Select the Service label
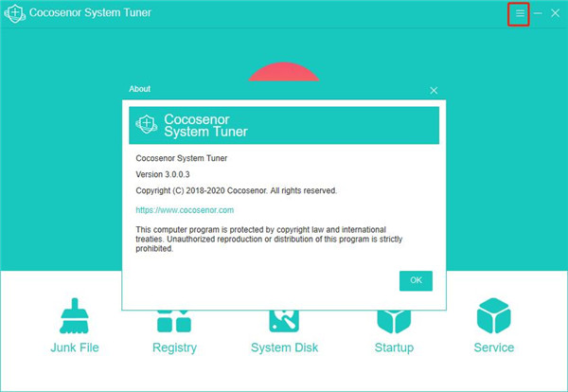 494,347
